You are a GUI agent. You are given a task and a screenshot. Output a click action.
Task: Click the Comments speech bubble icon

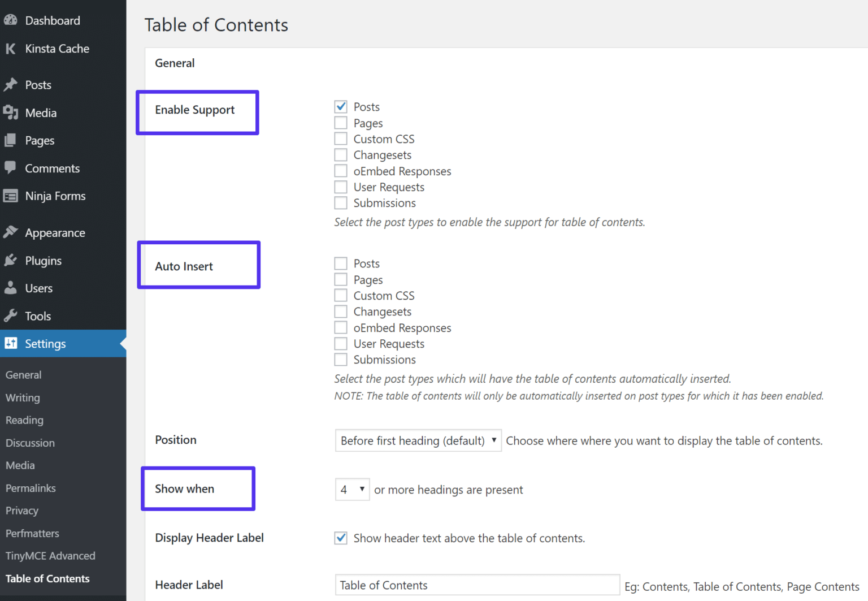point(10,168)
